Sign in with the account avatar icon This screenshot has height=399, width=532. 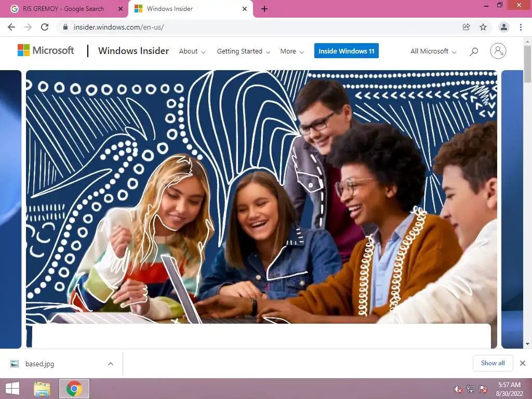tap(498, 51)
